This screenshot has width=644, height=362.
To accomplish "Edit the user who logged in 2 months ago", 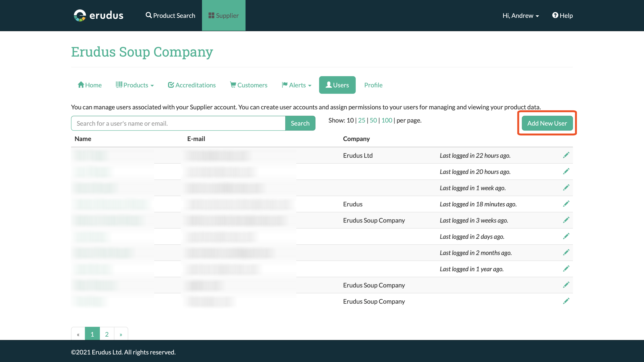I will [566, 252].
